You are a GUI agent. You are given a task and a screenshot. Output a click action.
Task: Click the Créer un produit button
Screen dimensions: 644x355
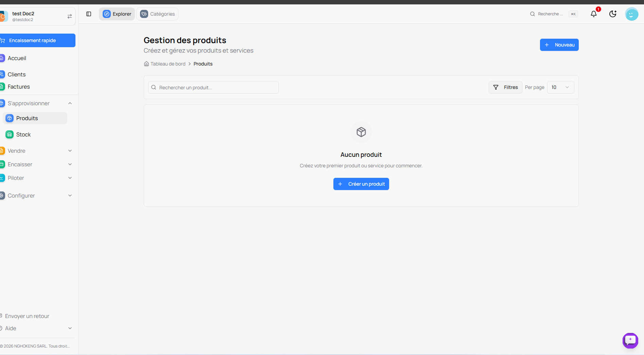click(361, 184)
